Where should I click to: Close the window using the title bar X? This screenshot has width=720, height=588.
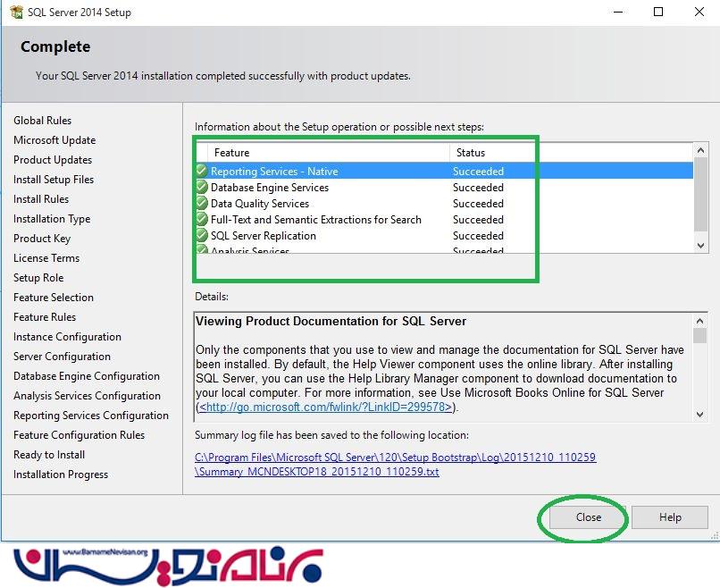tap(699, 12)
